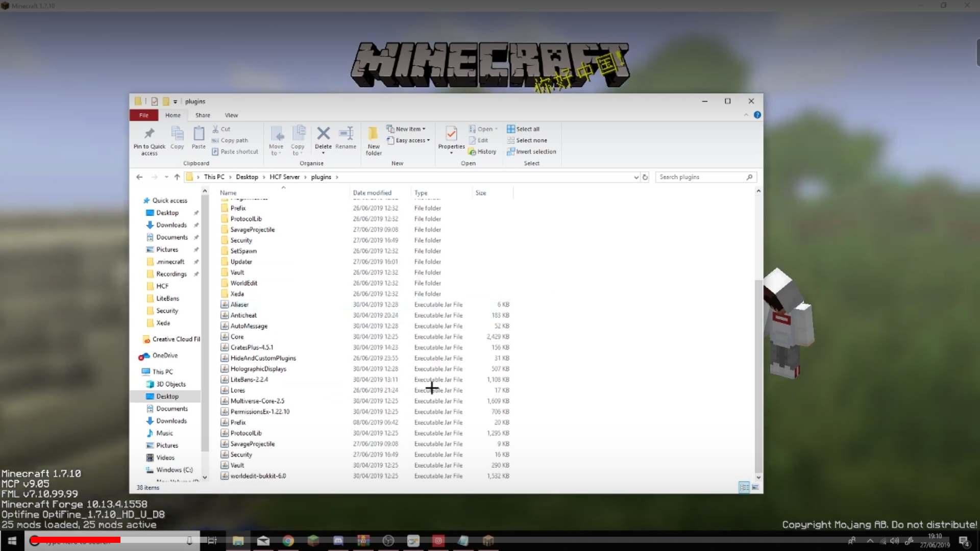Select LiteBans folder in navigation pane
980x551 pixels.
tap(167, 298)
